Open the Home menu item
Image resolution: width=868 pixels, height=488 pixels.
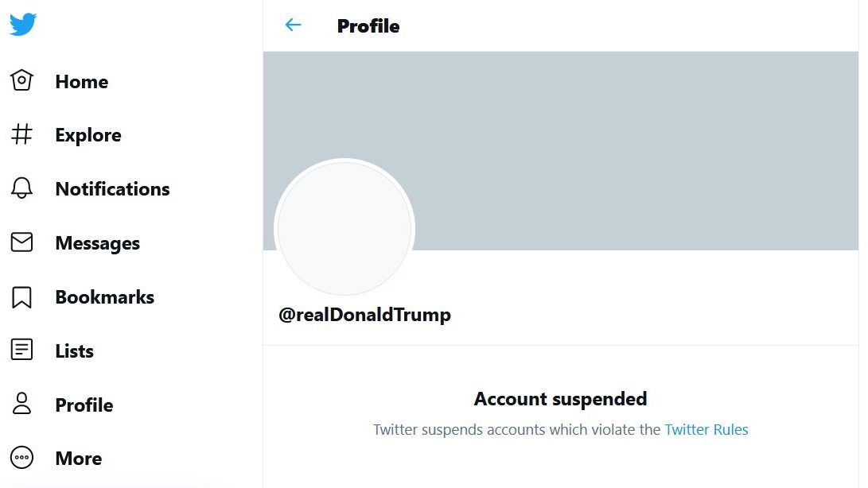click(81, 81)
